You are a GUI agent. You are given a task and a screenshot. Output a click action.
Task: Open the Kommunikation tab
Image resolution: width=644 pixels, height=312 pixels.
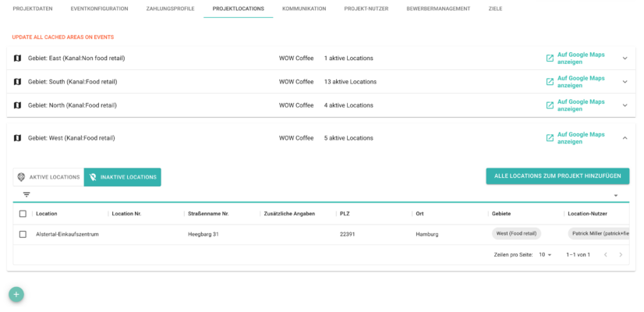[304, 9]
